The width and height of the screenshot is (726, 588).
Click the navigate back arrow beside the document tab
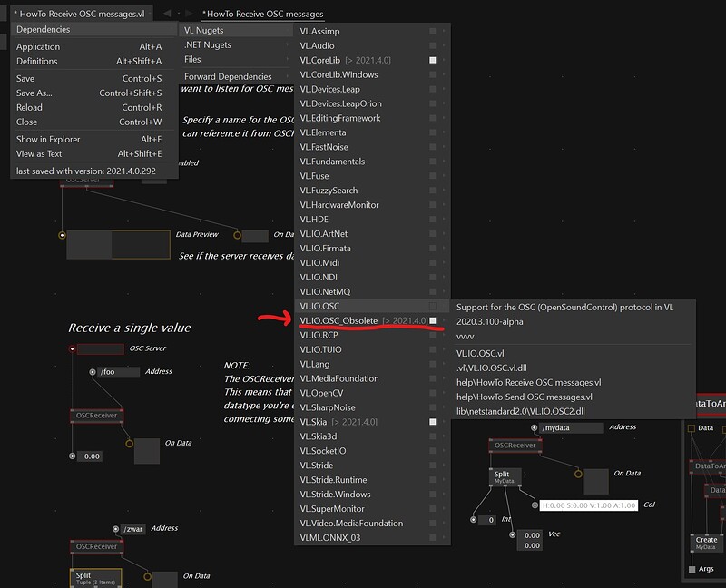coord(167,14)
